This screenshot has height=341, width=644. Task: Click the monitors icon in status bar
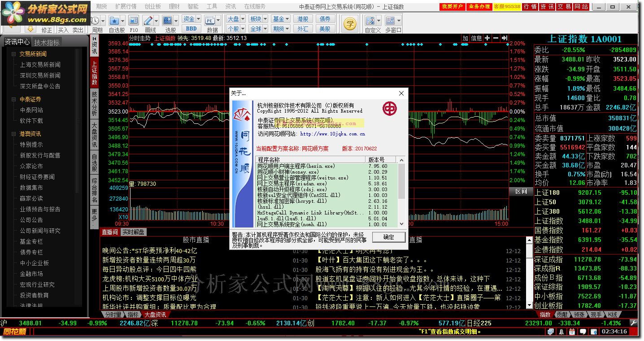click(x=551, y=332)
